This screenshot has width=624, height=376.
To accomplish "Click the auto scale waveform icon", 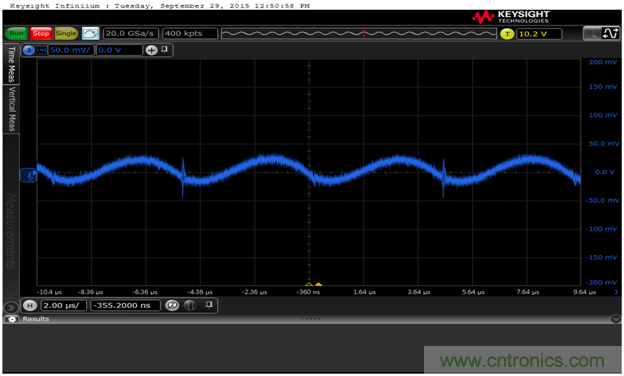I will click(x=90, y=33).
